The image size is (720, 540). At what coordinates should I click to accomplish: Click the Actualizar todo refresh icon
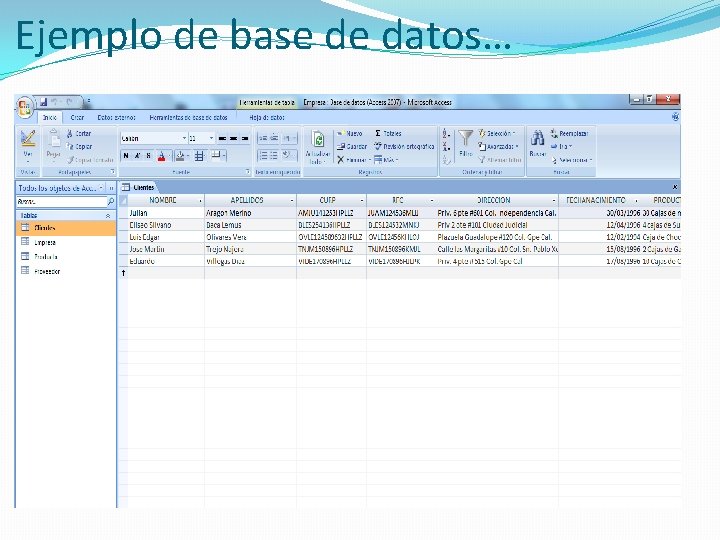(x=318, y=139)
